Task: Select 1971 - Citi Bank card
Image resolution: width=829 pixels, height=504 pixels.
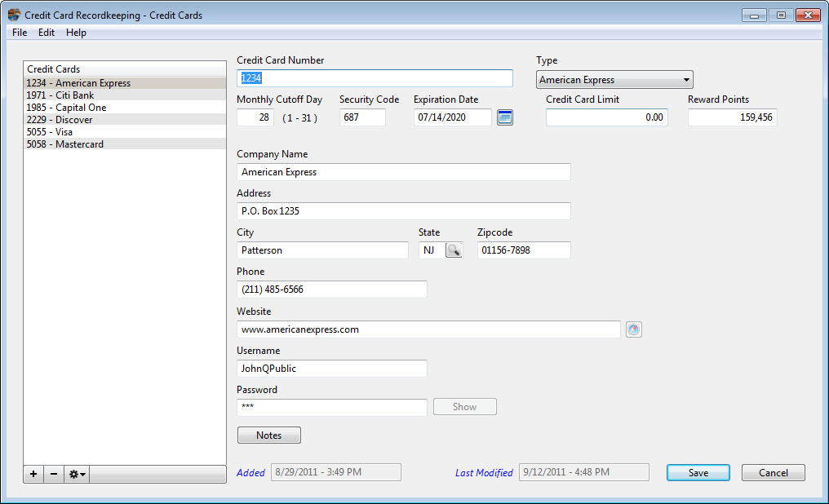Action: (x=125, y=95)
